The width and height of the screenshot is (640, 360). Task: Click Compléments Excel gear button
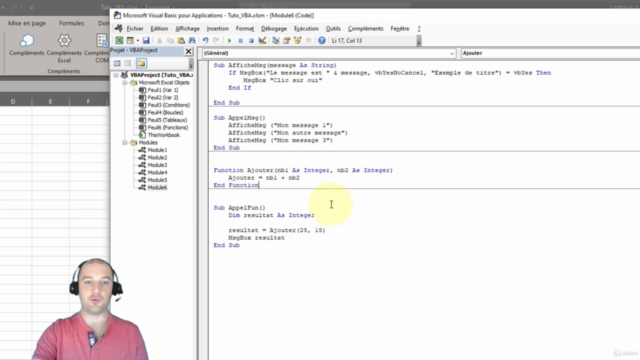pos(64,49)
